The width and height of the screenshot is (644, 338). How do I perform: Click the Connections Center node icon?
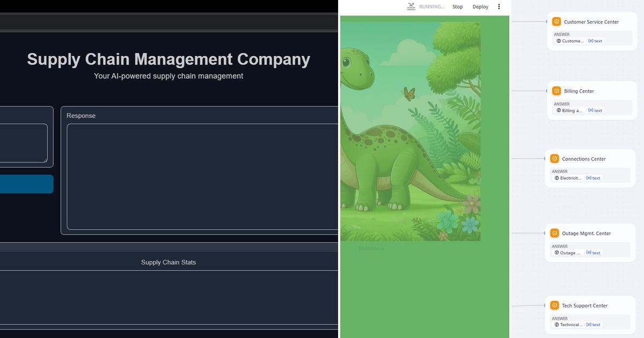[554, 158]
